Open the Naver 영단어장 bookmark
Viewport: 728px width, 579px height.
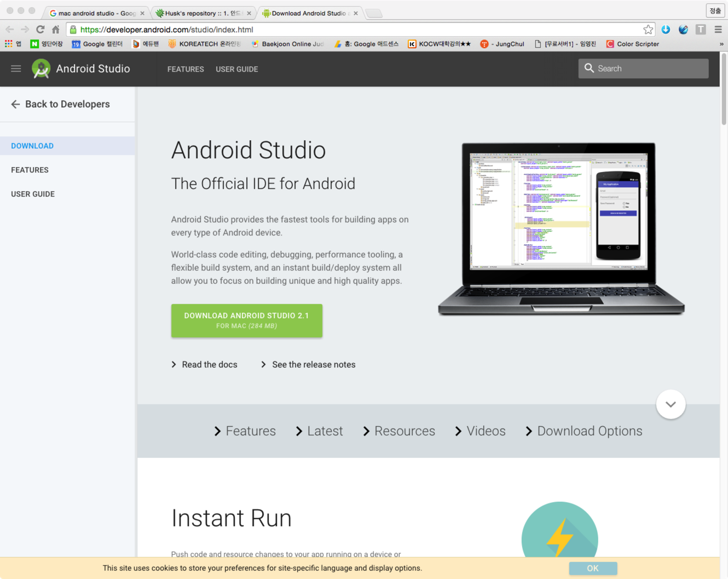click(47, 44)
